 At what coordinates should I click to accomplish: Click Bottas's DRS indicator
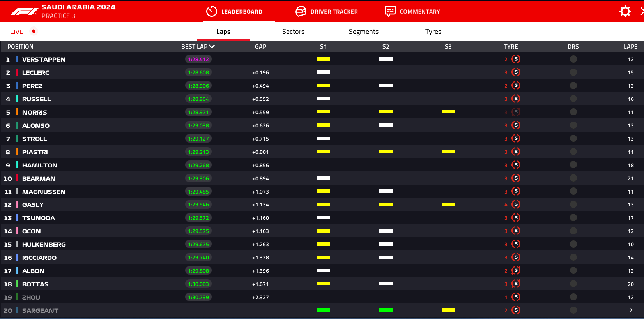pos(573,284)
